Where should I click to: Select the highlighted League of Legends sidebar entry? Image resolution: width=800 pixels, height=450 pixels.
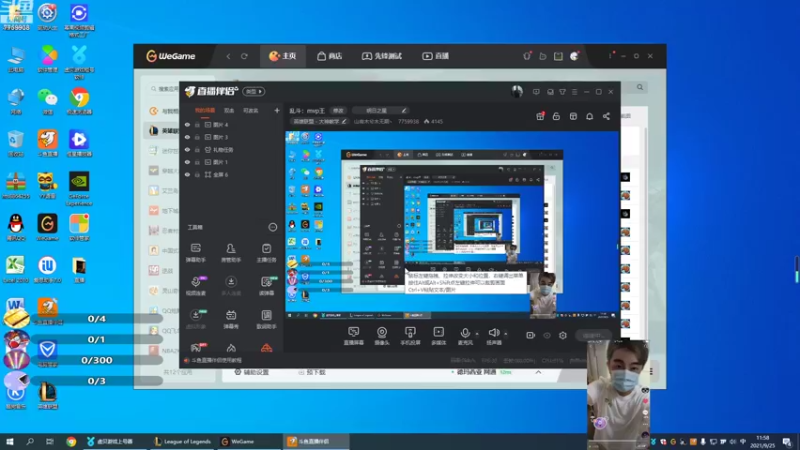pyautogui.click(x=161, y=131)
